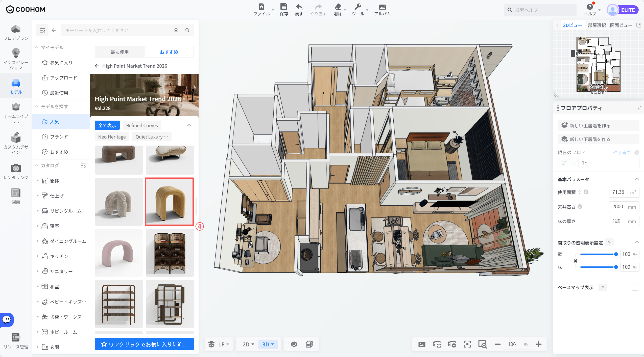Open the レンダリング sidebar section

pyautogui.click(x=16, y=172)
